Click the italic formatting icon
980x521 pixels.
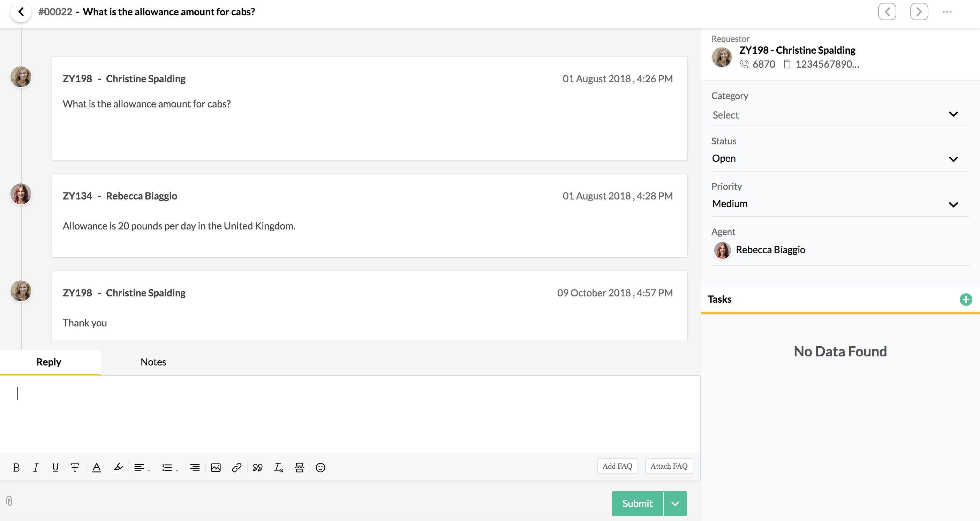[x=36, y=467]
